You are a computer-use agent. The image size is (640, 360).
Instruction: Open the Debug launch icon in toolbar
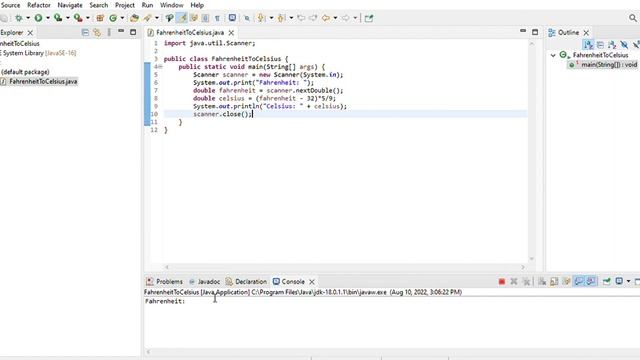pyautogui.click(x=18, y=18)
